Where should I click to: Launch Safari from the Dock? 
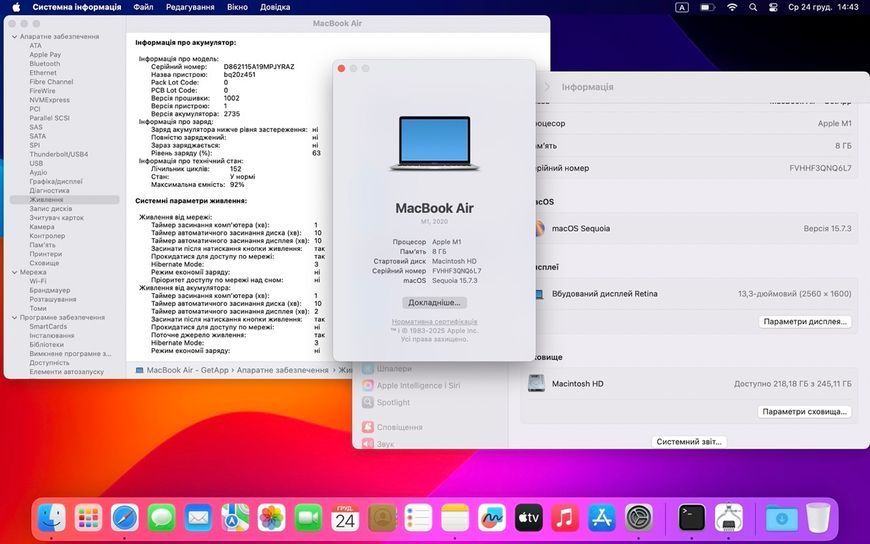tap(125, 518)
